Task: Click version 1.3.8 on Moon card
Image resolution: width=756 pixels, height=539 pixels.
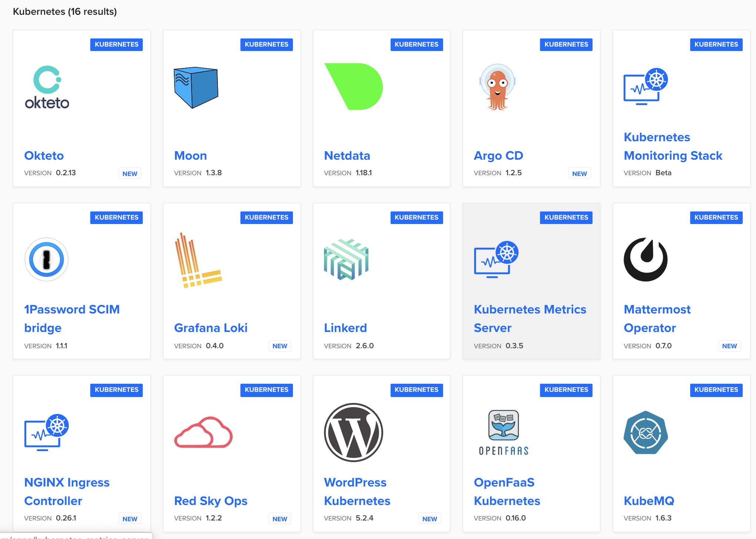Action: click(x=214, y=173)
